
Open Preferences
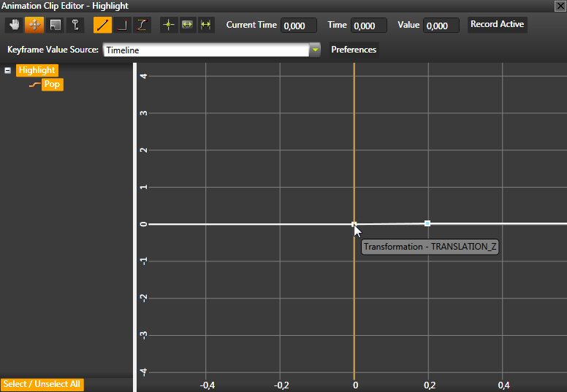tap(354, 50)
